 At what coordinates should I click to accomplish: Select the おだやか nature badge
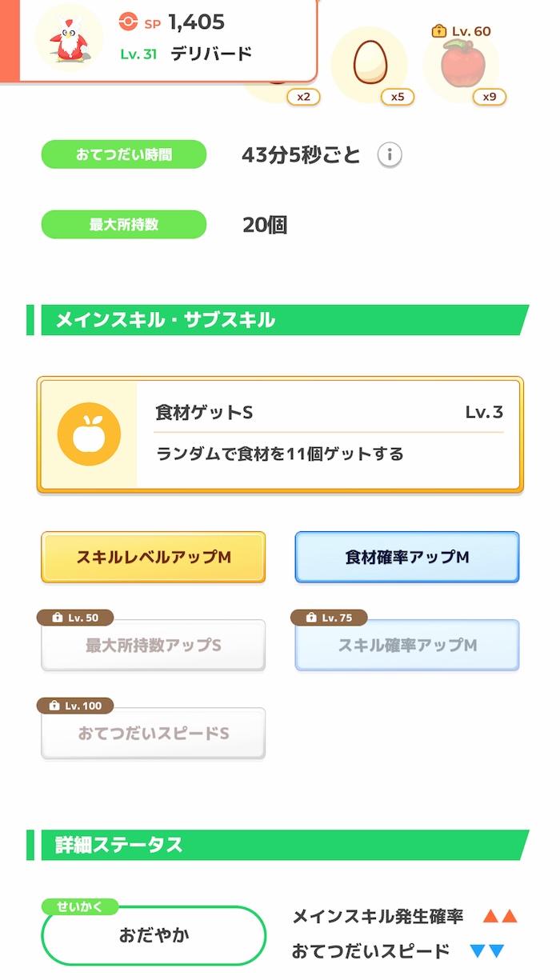pyautogui.click(x=153, y=934)
